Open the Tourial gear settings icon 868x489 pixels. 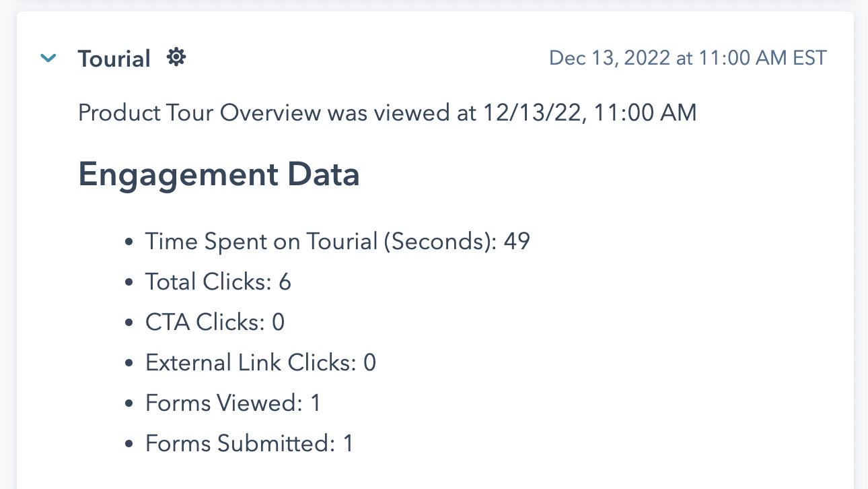176,58
